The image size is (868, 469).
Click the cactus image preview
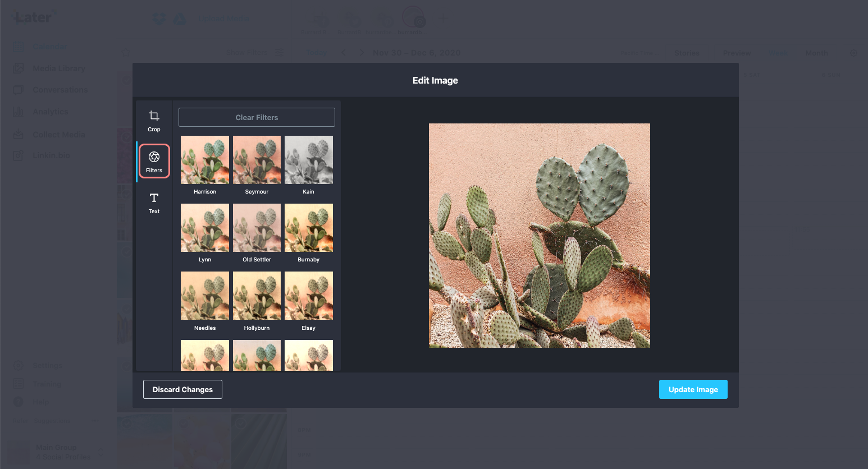click(540, 236)
